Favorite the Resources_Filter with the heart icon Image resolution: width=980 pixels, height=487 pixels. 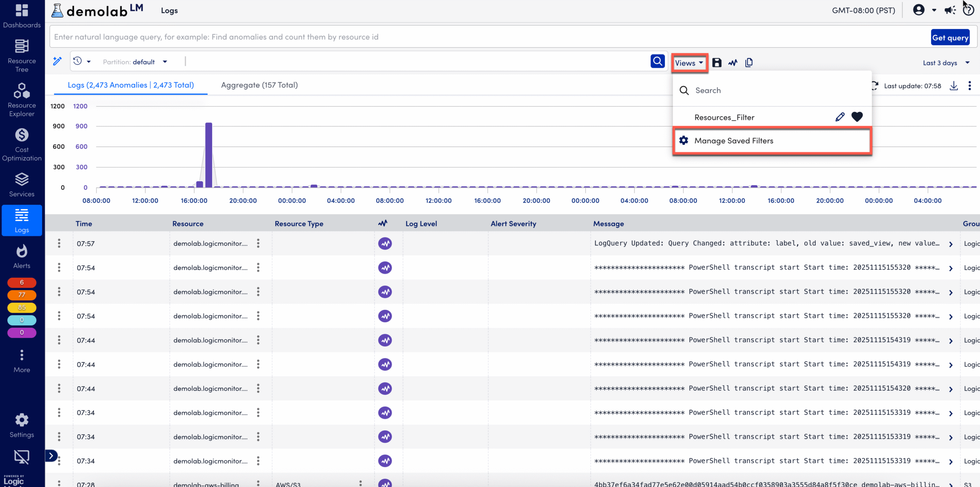(857, 117)
